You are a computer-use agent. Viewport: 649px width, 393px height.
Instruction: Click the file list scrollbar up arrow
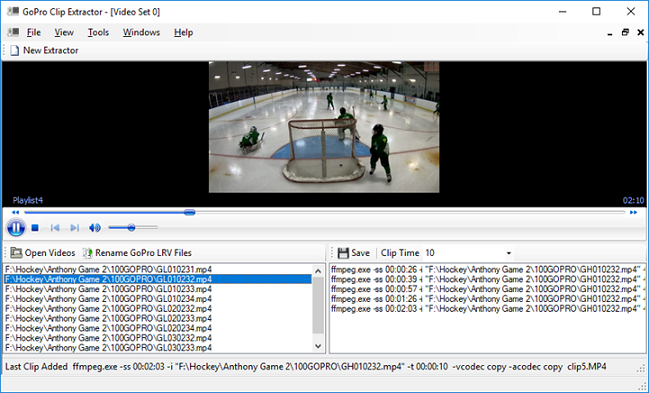318,271
